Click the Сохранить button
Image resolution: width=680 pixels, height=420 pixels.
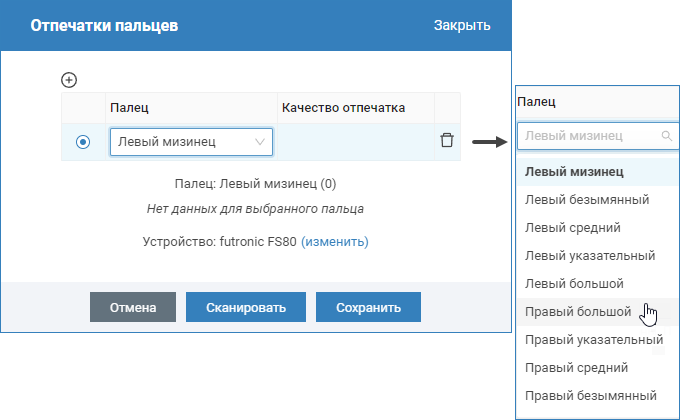368,307
